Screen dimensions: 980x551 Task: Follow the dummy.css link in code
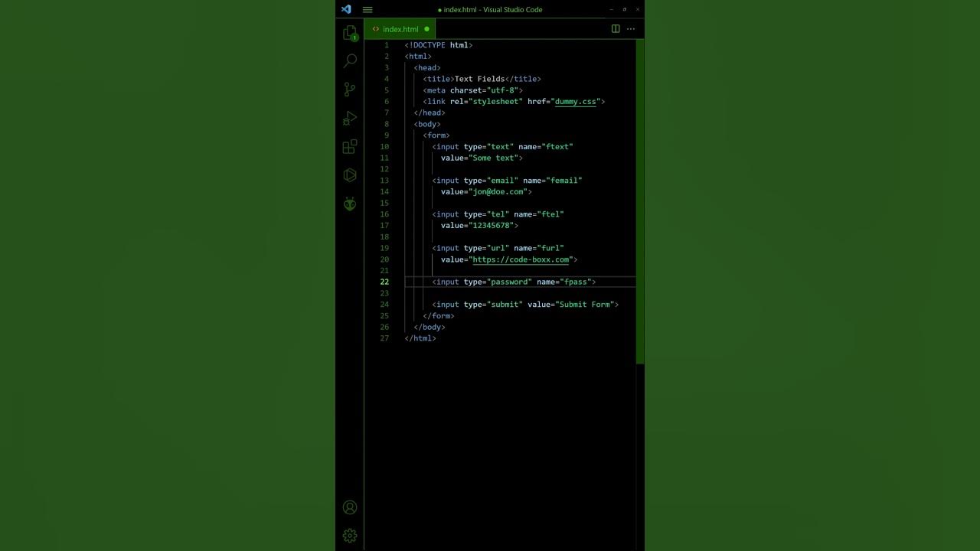point(575,101)
